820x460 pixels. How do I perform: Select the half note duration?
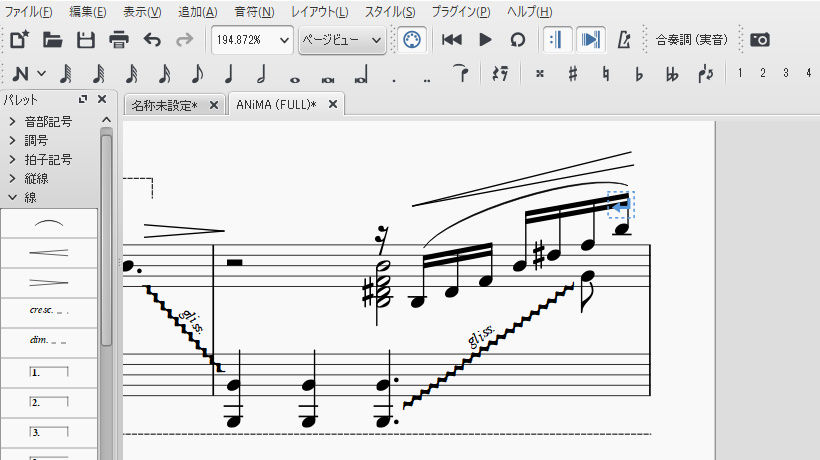261,74
